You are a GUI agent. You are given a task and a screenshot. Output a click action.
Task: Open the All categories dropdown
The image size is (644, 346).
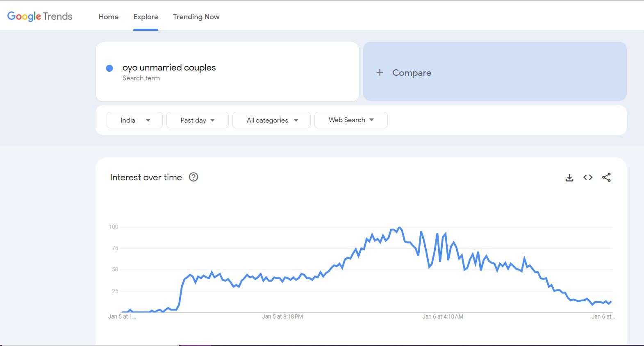point(271,120)
